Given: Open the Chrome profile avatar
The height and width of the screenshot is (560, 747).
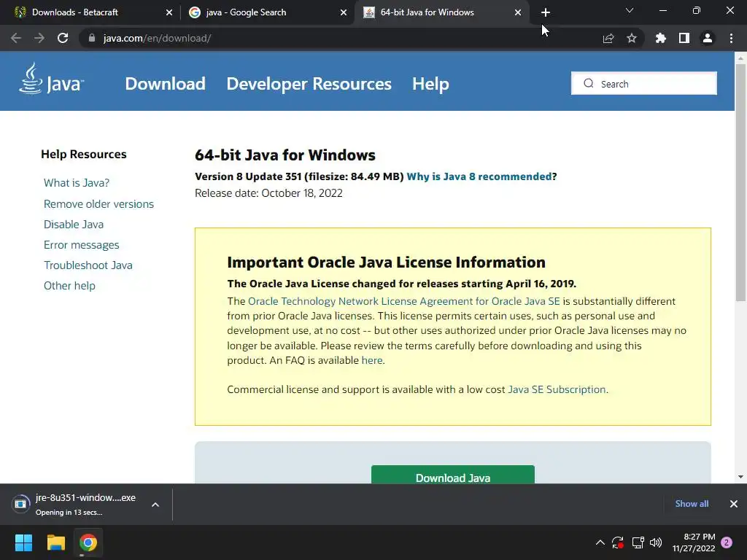Looking at the screenshot, I should (708, 38).
